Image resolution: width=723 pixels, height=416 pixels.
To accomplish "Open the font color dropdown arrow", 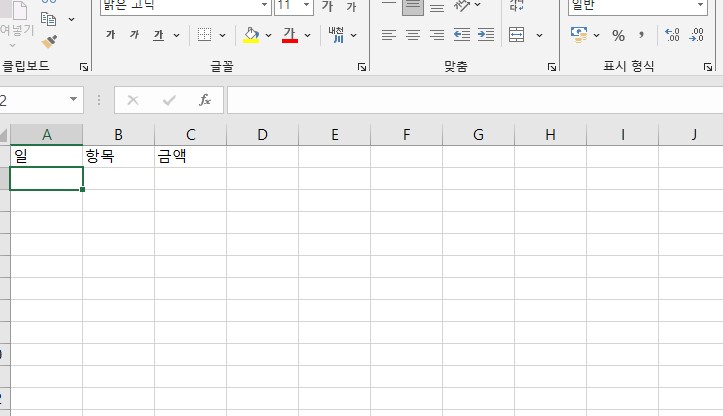I will click(308, 35).
